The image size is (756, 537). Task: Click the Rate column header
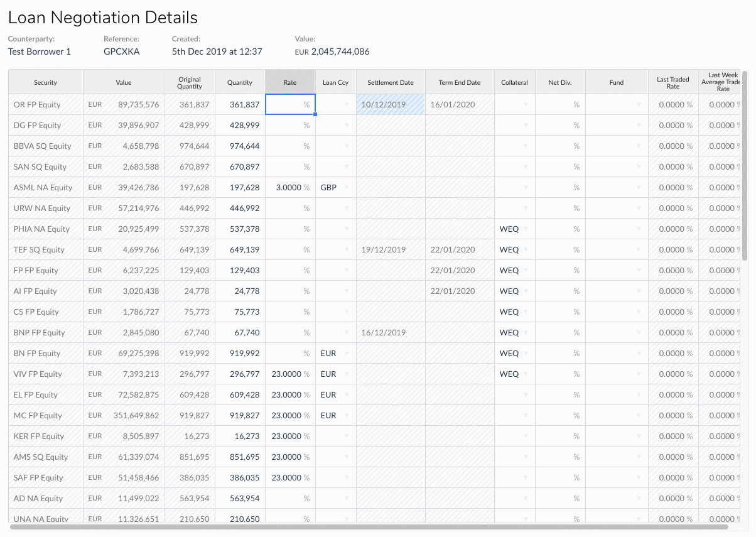click(290, 82)
